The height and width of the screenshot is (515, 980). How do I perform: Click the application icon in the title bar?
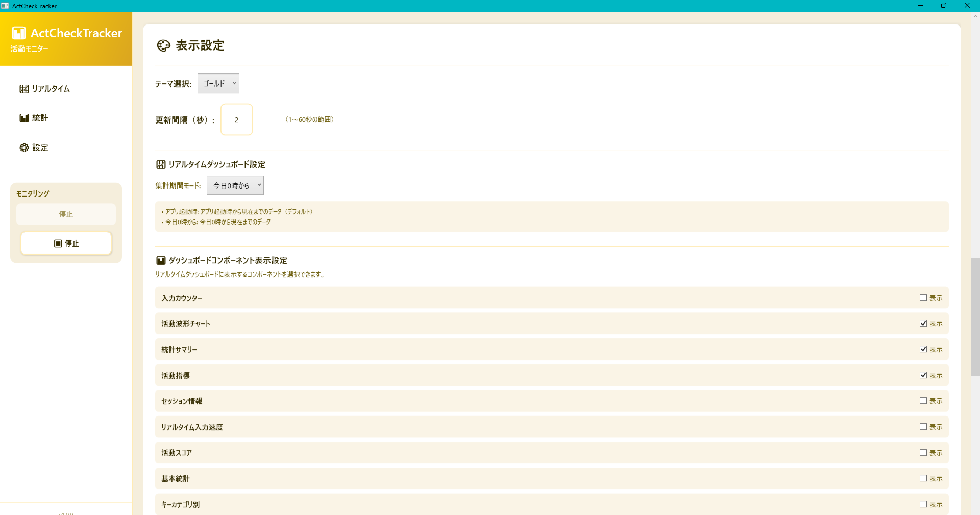(x=5, y=6)
